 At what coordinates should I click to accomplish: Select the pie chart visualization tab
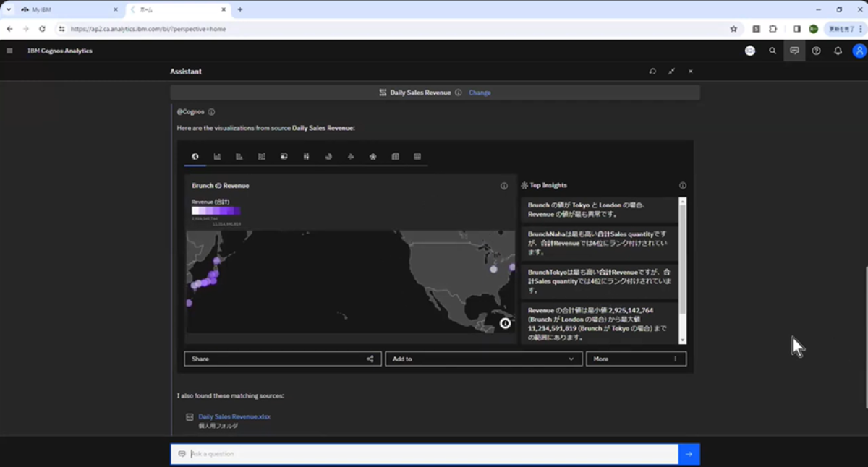coord(328,156)
